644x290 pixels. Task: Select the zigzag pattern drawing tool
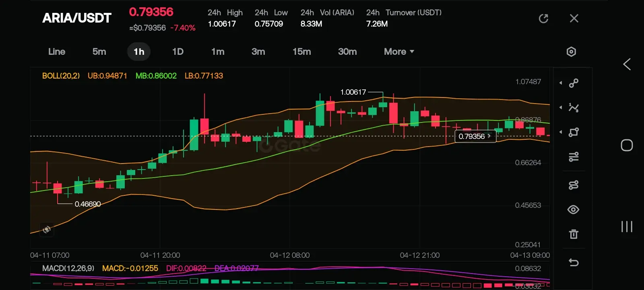pyautogui.click(x=574, y=108)
